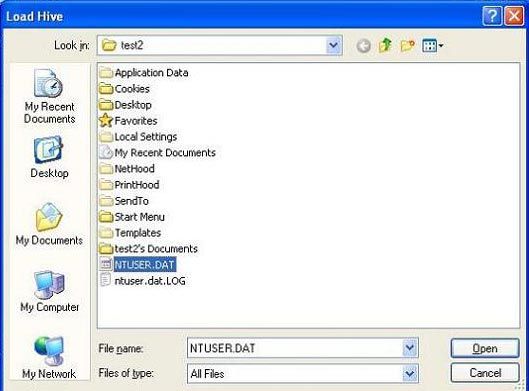The height and width of the screenshot is (391, 529).
Task: Open My Documents in the places bar
Action: pyautogui.click(x=49, y=224)
